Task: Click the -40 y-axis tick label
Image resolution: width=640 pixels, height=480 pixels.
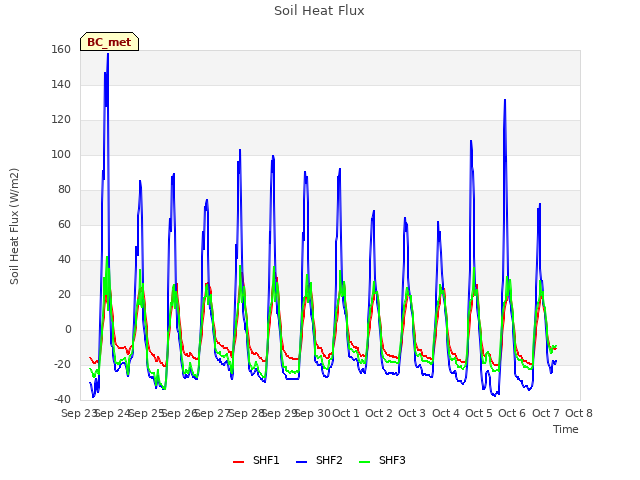Action: coord(62,399)
